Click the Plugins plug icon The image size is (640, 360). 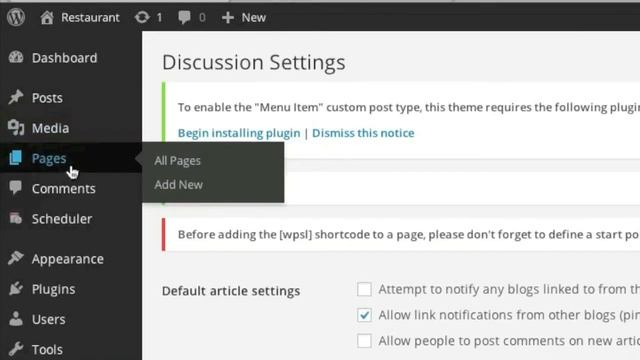pos(16,288)
